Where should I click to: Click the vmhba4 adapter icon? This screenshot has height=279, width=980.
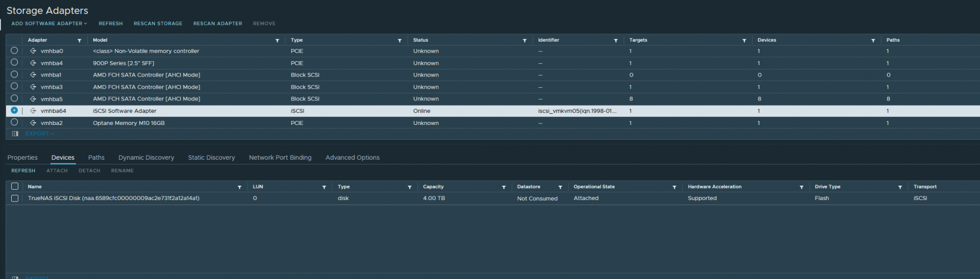(33, 63)
